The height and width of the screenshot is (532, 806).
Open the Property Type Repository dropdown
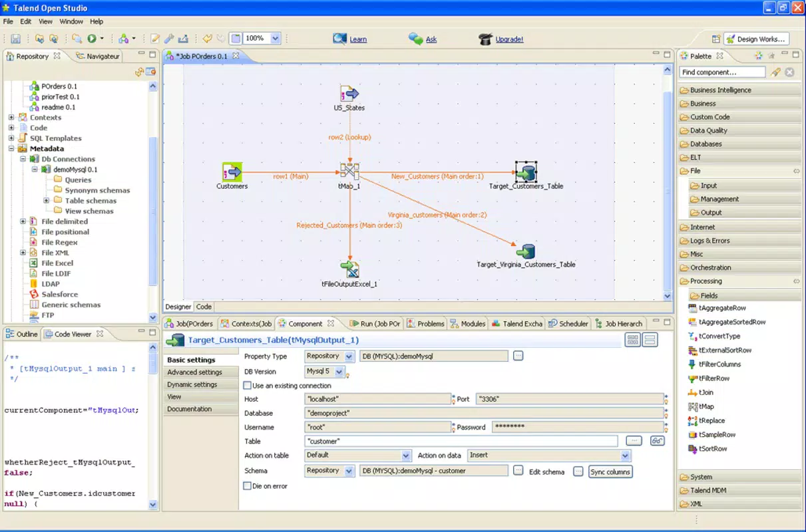349,356
